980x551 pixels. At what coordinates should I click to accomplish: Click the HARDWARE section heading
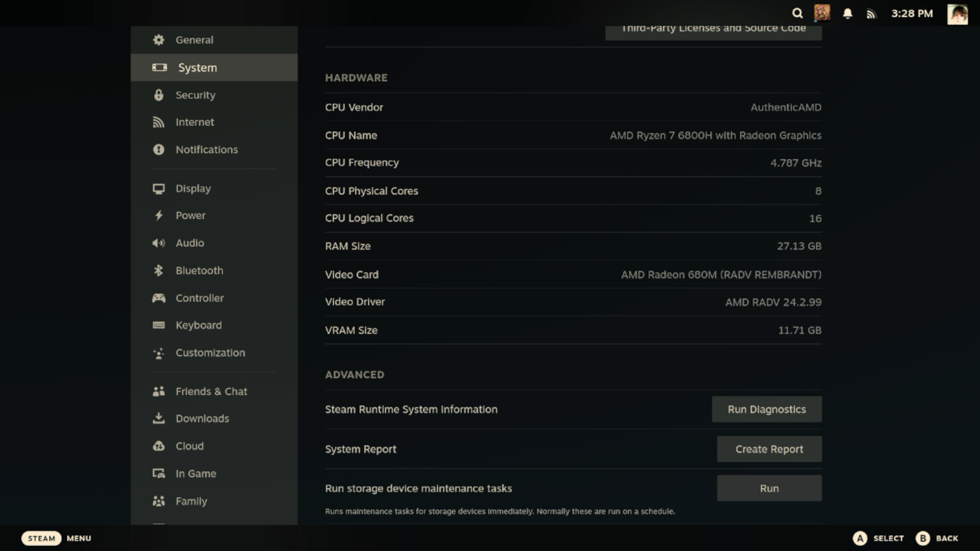click(x=356, y=78)
